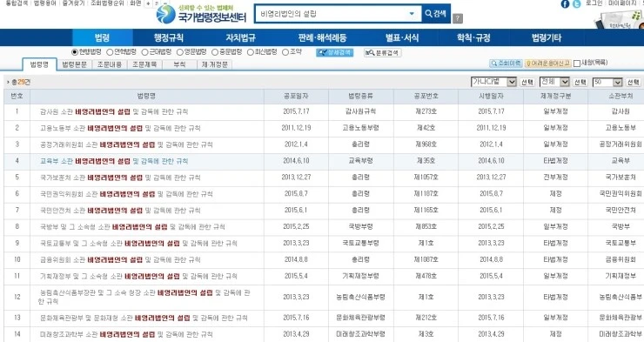Open the 판례·해석례등 main menu

(x=322, y=37)
